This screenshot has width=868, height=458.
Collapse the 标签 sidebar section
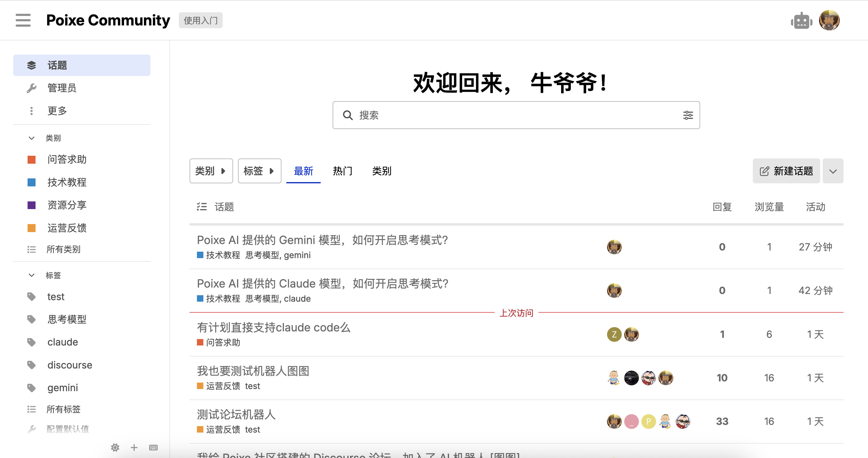pyautogui.click(x=32, y=275)
